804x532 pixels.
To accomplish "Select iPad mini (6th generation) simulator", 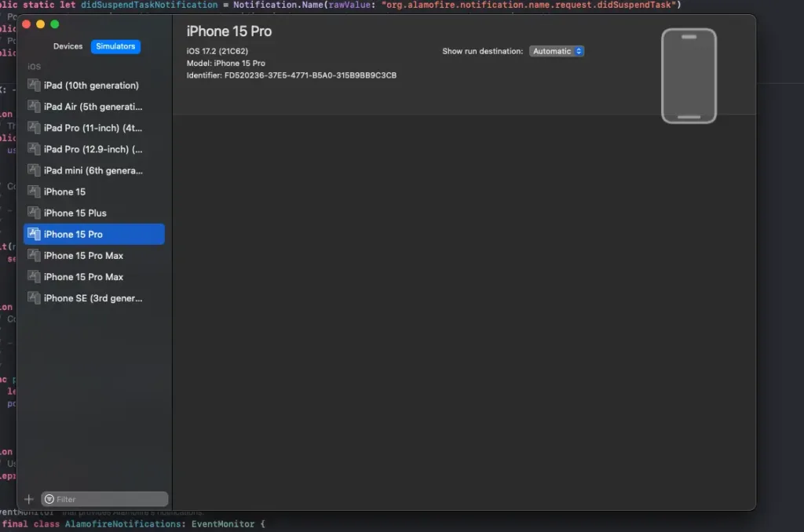I will point(94,170).
